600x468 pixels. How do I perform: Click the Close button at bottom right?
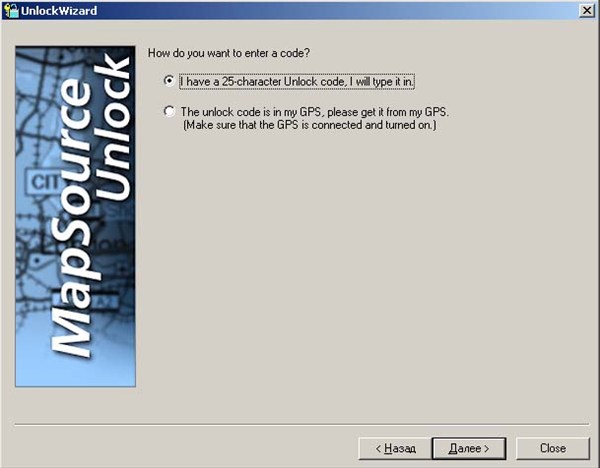click(x=553, y=448)
